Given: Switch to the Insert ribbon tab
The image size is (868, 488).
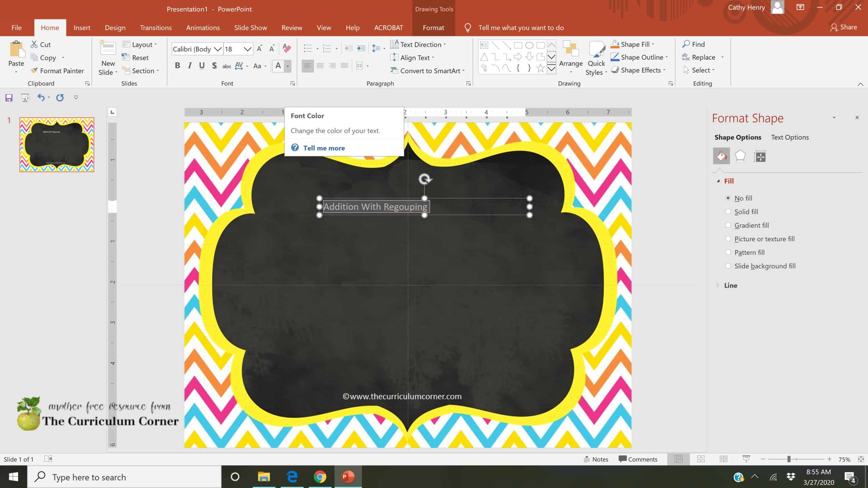Looking at the screenshot, I should [x=82, y=27].
